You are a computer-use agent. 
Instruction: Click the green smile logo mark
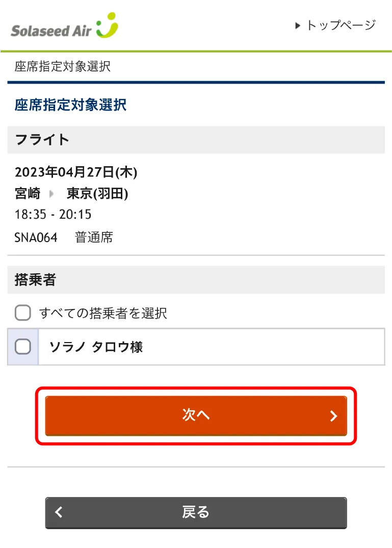coord(107,25)
